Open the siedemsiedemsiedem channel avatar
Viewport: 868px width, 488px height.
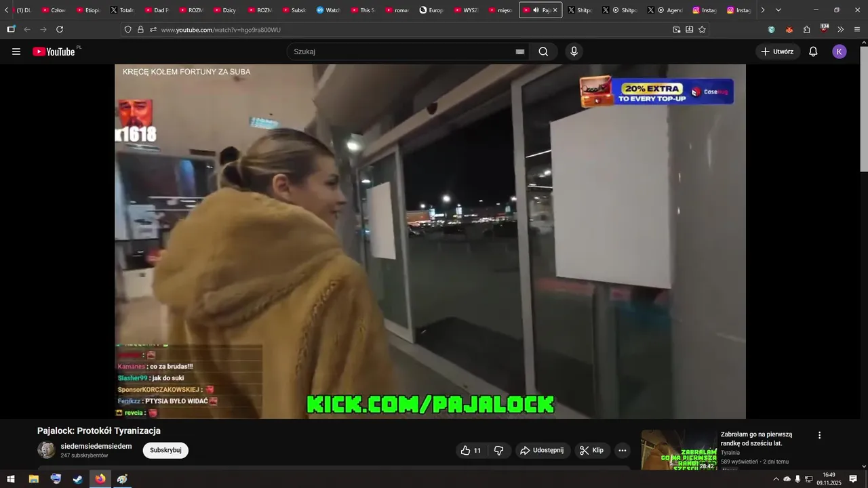point(46,450)
